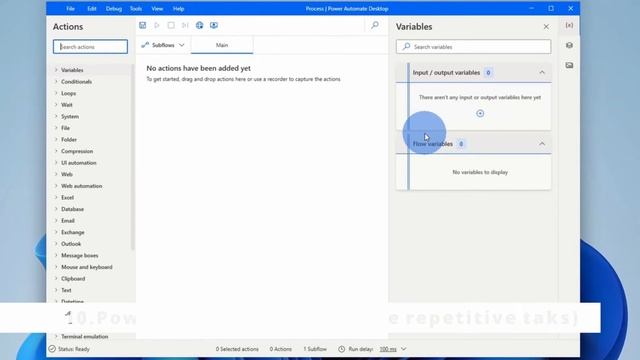
Task: Click the 0 Actions status text
Action: (280, 349)
